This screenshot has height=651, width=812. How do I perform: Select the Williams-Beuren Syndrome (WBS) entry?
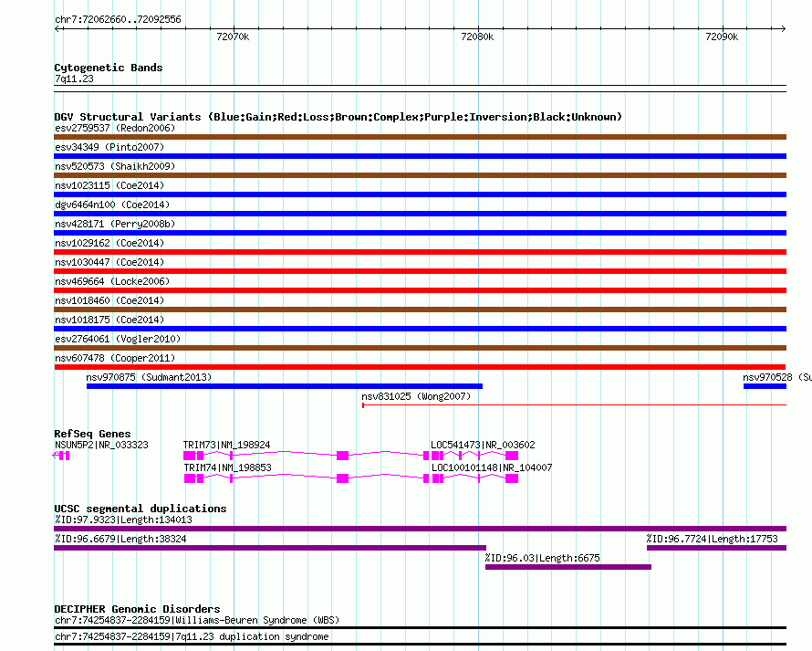click(x=197, y=621)
